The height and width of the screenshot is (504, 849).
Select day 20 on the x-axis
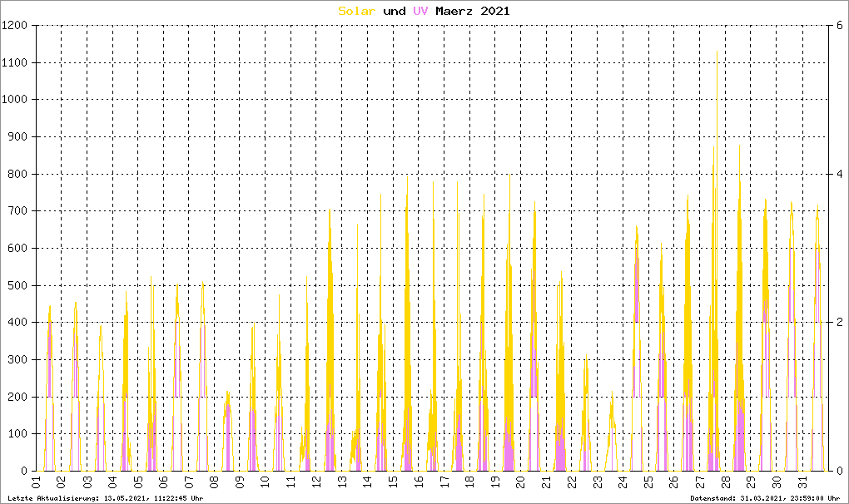[520, 482]
